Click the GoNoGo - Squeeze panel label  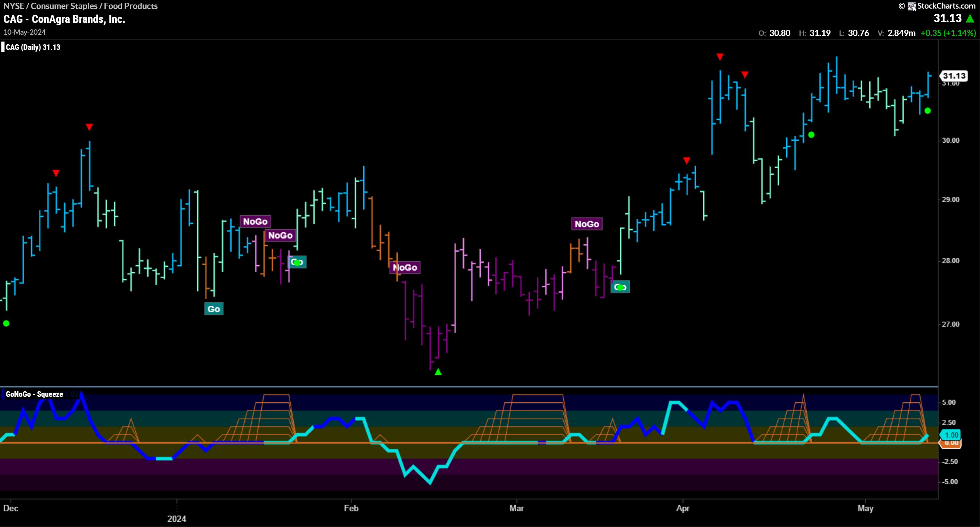[34, 394]
